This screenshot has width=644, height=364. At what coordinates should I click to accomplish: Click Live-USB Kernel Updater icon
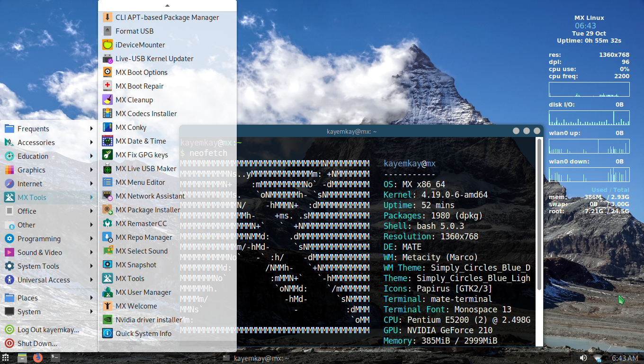(107, 59)
